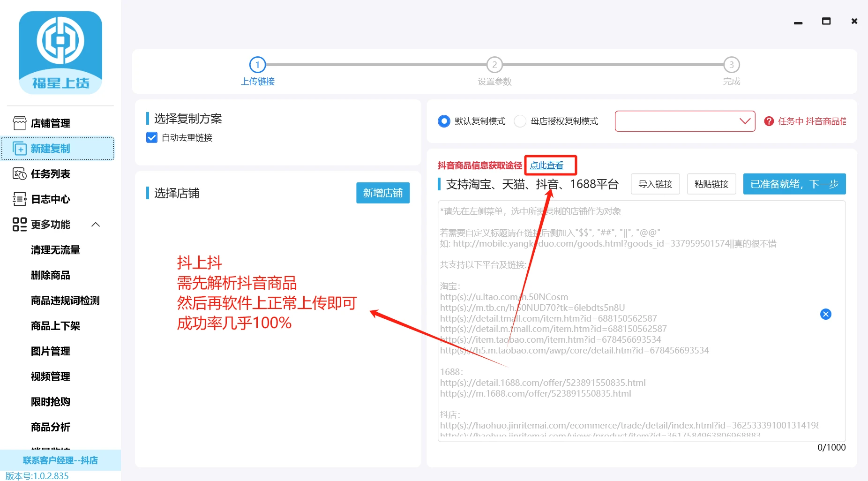868x481 pixels.
Task: Open 限时抢购 submenu item
Action: coord(51,402)
